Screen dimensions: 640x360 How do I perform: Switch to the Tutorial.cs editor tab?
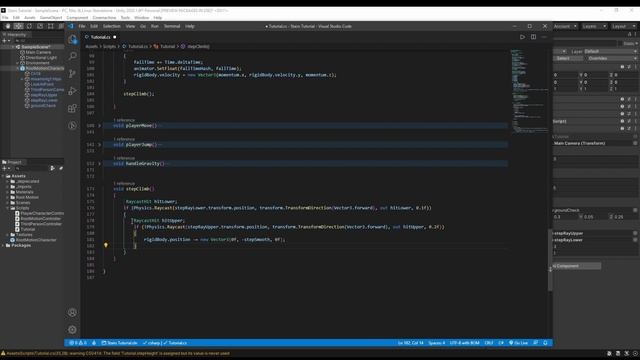[100, 37]
